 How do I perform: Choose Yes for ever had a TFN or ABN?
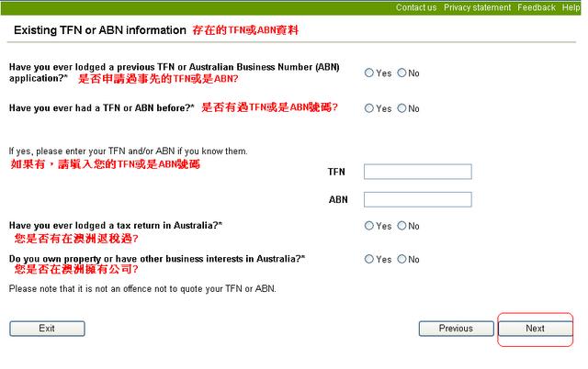tap(369, 108)
